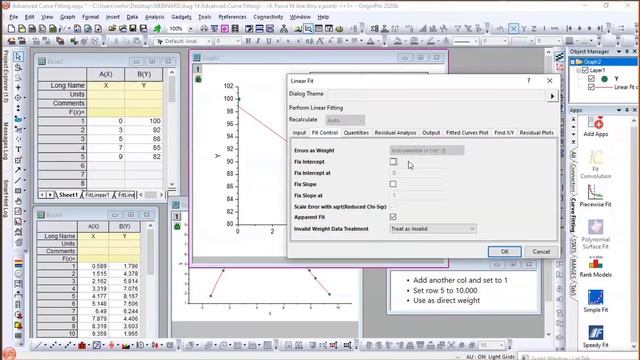Viewport: 640px width, 360px height.
Task: Enable the Fix Intercept checkbox
Action: [393, 162]
